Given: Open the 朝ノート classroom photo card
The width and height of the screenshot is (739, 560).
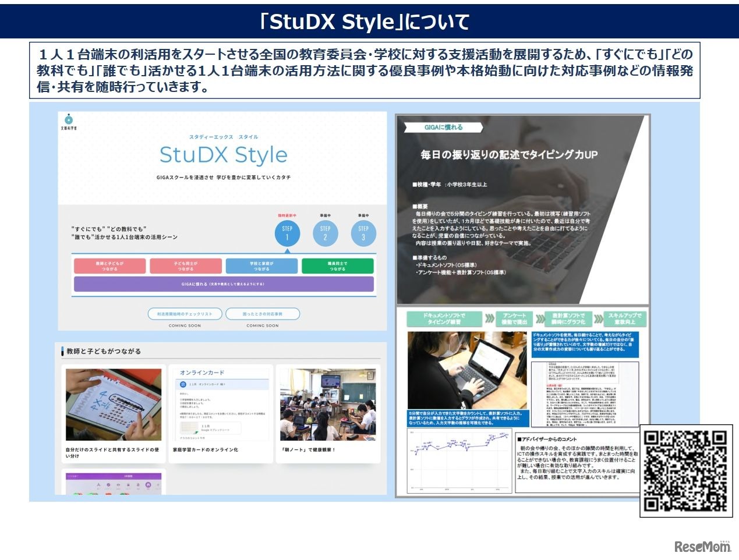Looking at the screenshot, I should 328,405.
